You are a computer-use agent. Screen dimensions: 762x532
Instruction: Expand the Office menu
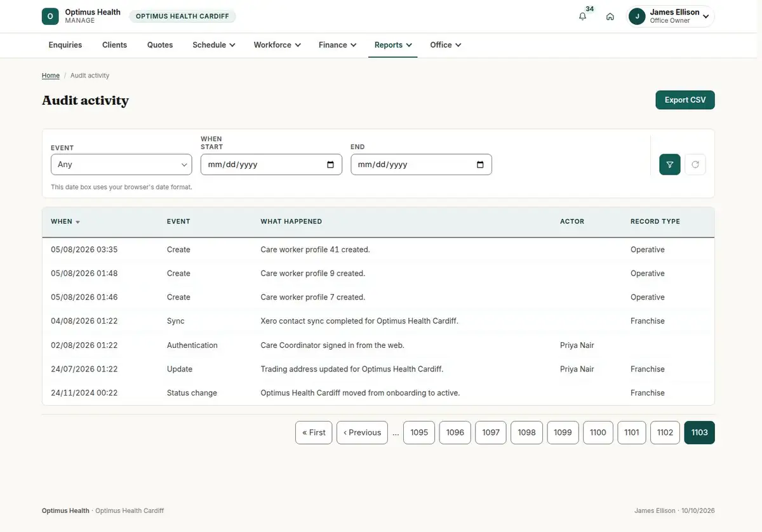coord(445,45)
